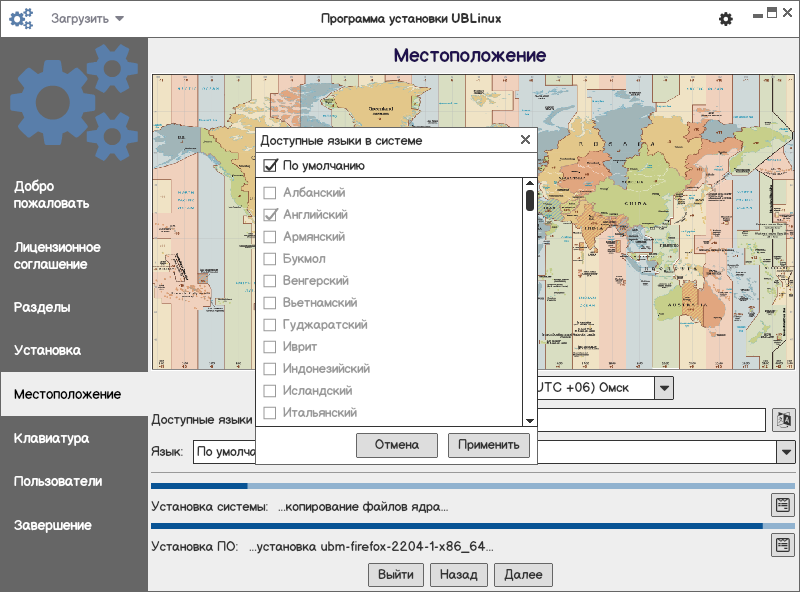Toggle the 'Английский' language checkbox
This screenshot has width=800, height=592.
(270, 215)
